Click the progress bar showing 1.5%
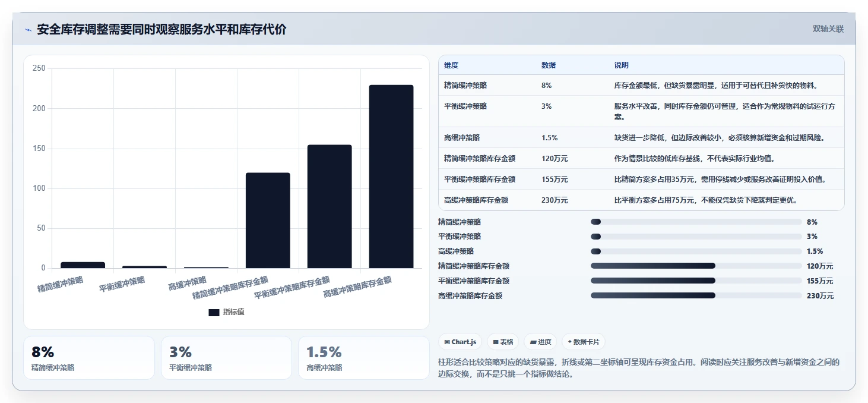Image resolution: width=868 pixels, height=403 pixels. pyautogui.click(x=696, y=251)
